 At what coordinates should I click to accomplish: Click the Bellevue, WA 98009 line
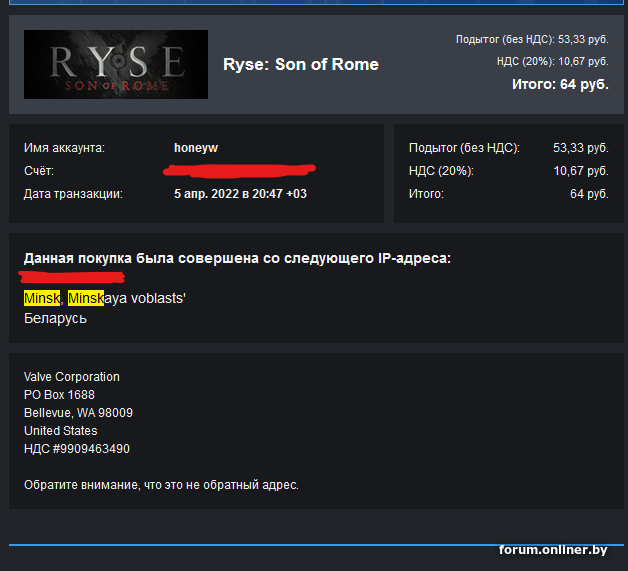coord(78,413)
